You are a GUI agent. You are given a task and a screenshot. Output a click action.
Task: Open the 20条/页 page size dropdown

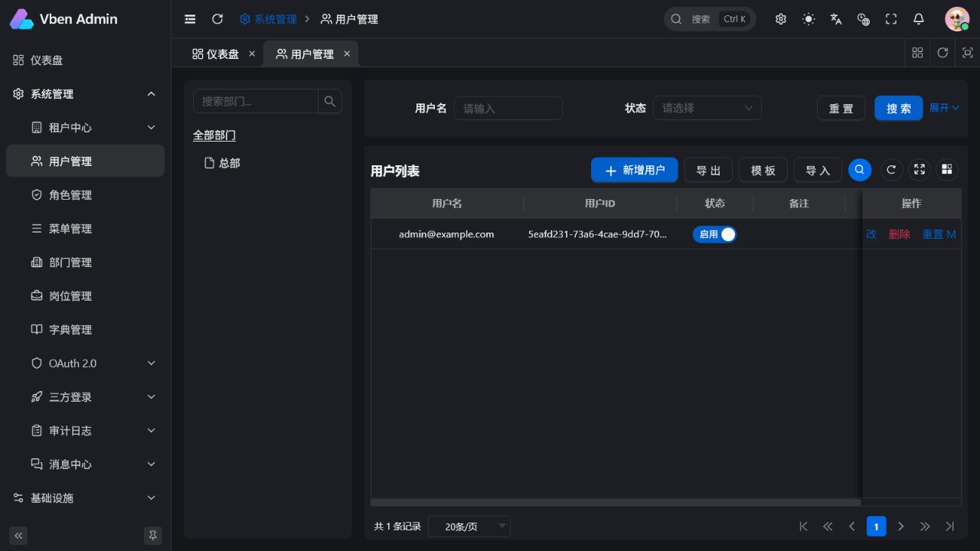[x=469, y=527]
